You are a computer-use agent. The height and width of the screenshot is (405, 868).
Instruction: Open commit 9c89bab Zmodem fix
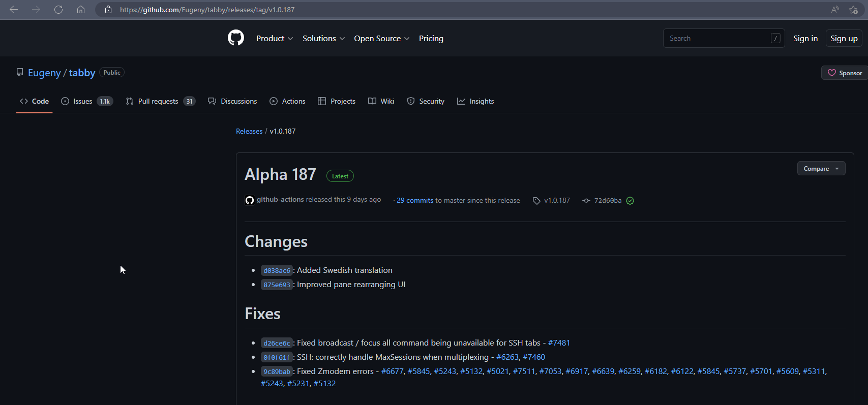pyautogui.click(x=277, y=371)
